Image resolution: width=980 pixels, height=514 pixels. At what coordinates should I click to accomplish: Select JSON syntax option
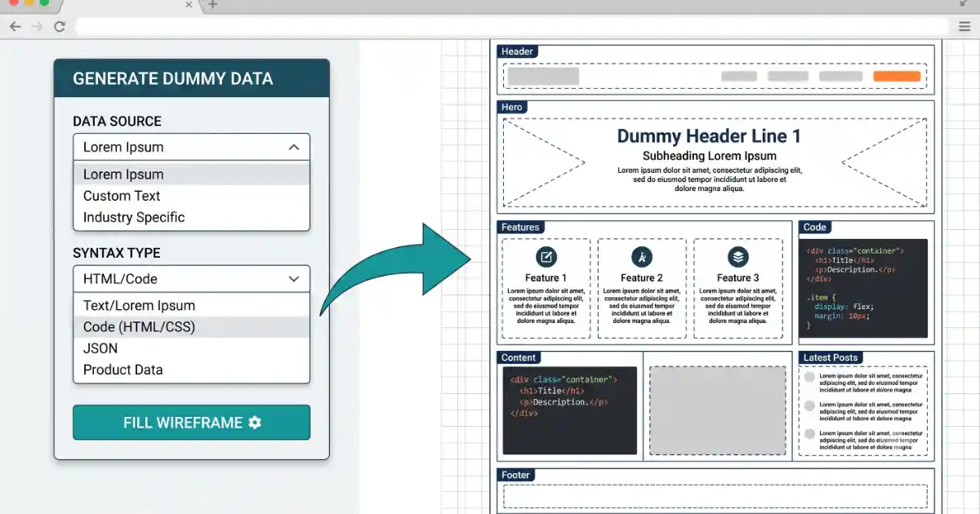[191, 348]
